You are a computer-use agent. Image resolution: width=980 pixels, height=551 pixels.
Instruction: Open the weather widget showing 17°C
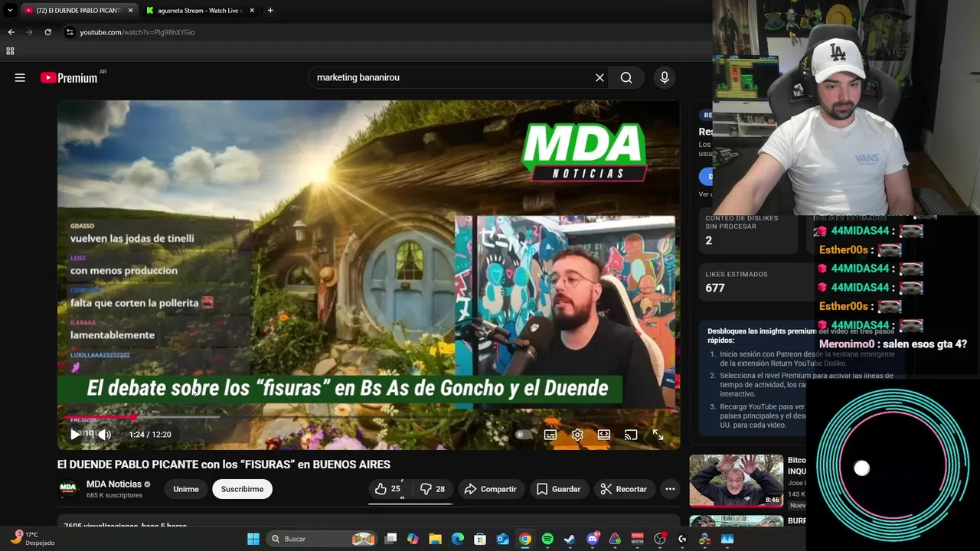(x=32, y=539)
